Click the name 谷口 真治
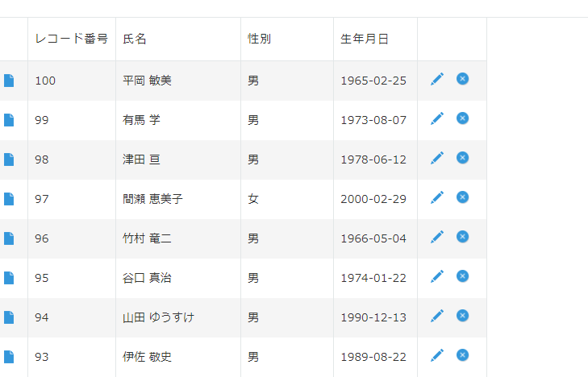Image resolution: width=588 pixels, height=377 pixels. [x=147, y=278]
